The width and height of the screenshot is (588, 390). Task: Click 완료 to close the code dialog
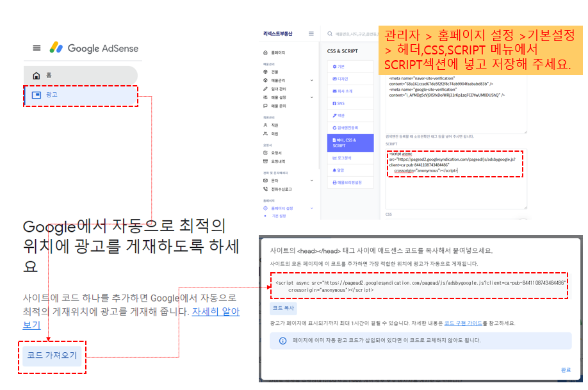click(x=566, y=370)
